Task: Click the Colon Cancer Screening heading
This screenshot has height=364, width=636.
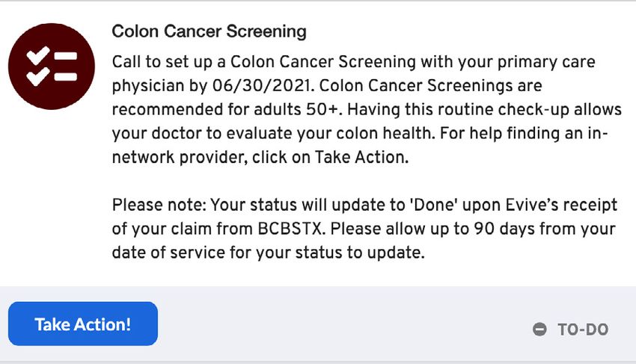Action: coord(209,31)
